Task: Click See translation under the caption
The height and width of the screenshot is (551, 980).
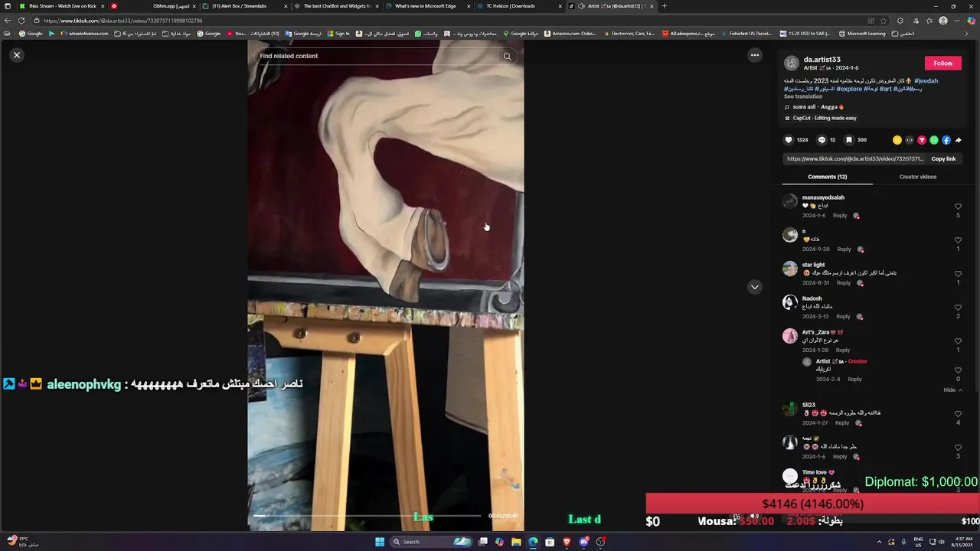Action: click(803, 96)
